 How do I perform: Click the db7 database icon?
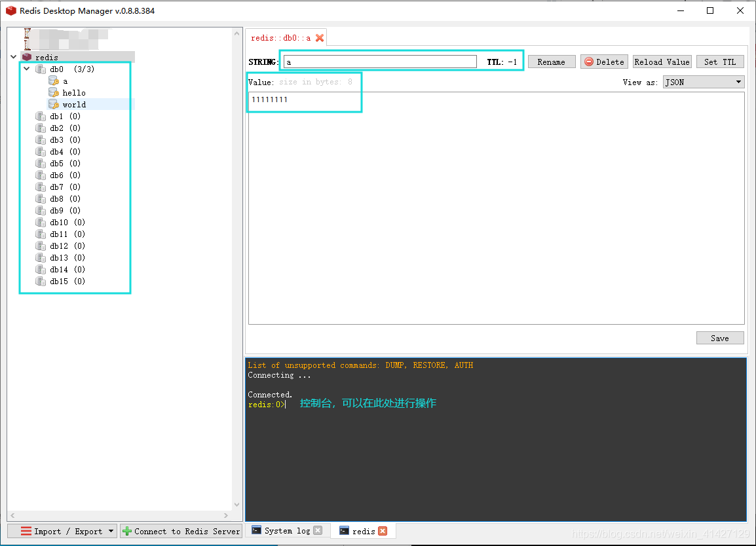click(41, 187)
